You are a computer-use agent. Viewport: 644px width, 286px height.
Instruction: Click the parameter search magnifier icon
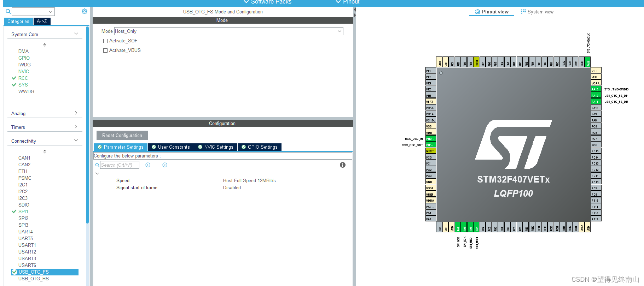click(97, 165)
